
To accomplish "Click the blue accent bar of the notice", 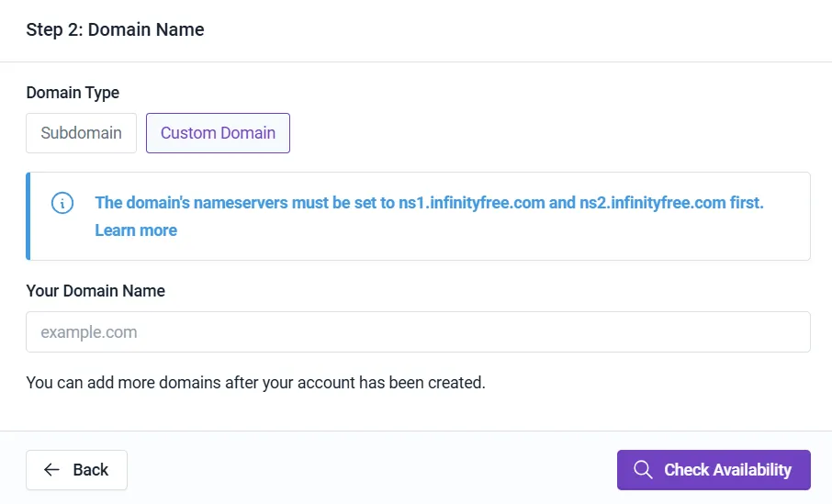I will (28, 217).
